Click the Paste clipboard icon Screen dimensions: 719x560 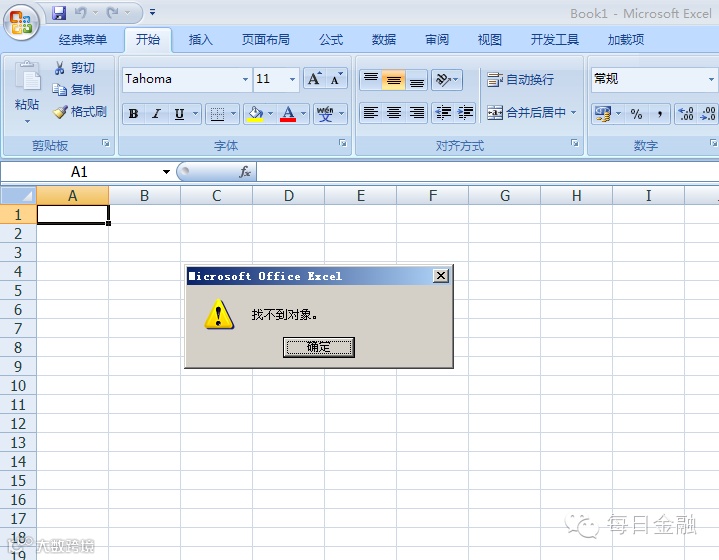[28, 76]
